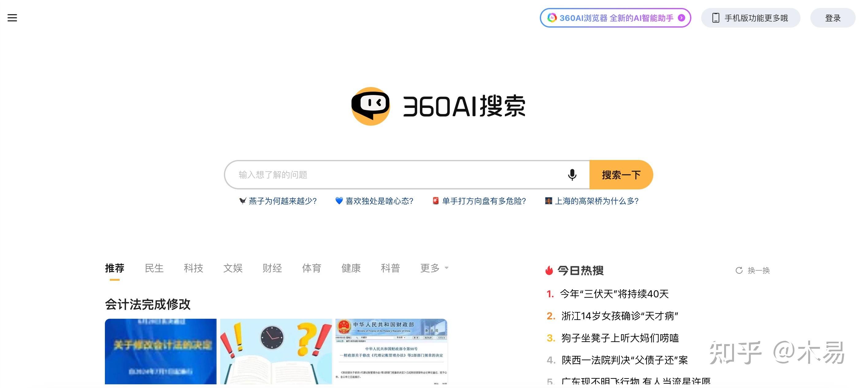Viewport: 868px width, 388px height.
Task: Switch to the 民生 tab
Action: coord(154,268)
